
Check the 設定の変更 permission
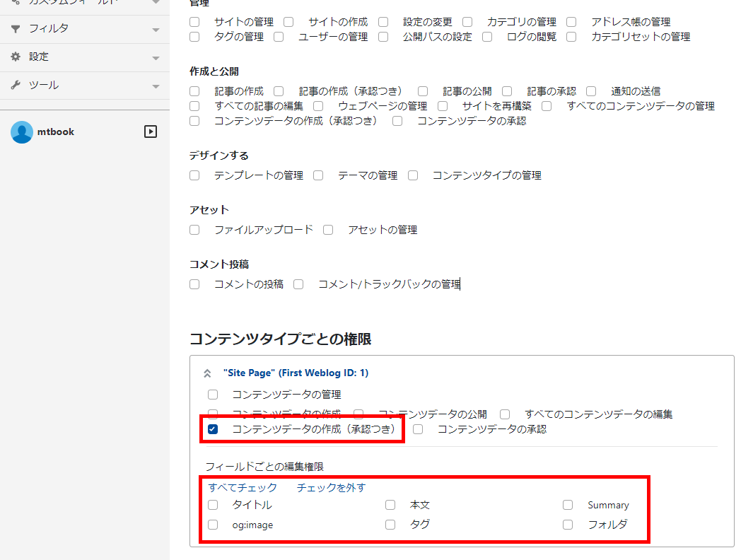(x=383, y=22)
